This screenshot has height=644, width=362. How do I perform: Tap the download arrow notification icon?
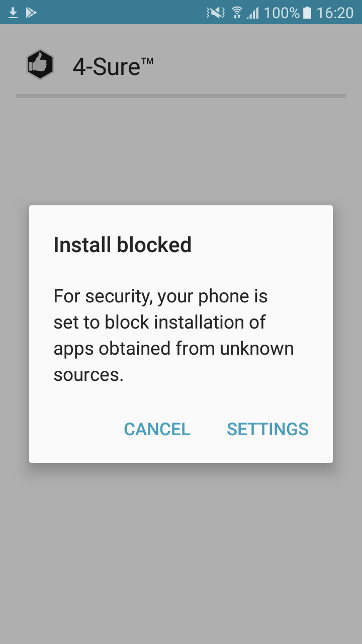(x=13, y=13)
